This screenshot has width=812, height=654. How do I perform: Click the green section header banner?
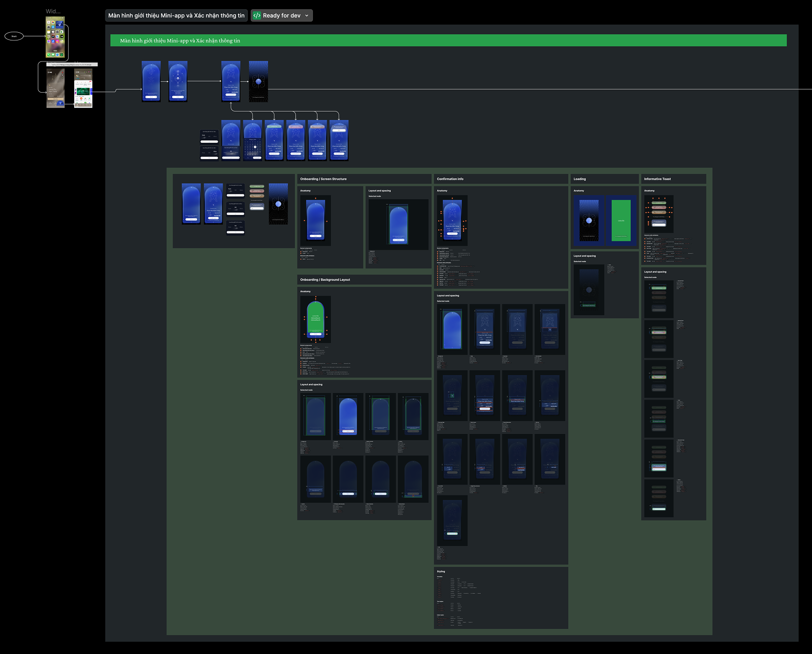coord(448,40)
